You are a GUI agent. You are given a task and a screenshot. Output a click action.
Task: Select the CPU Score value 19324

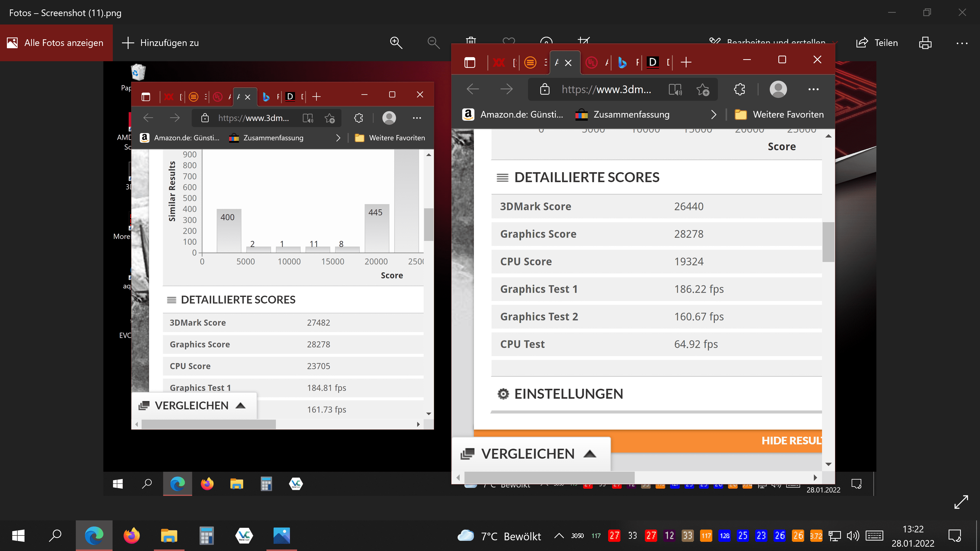(x=689, y=262)
